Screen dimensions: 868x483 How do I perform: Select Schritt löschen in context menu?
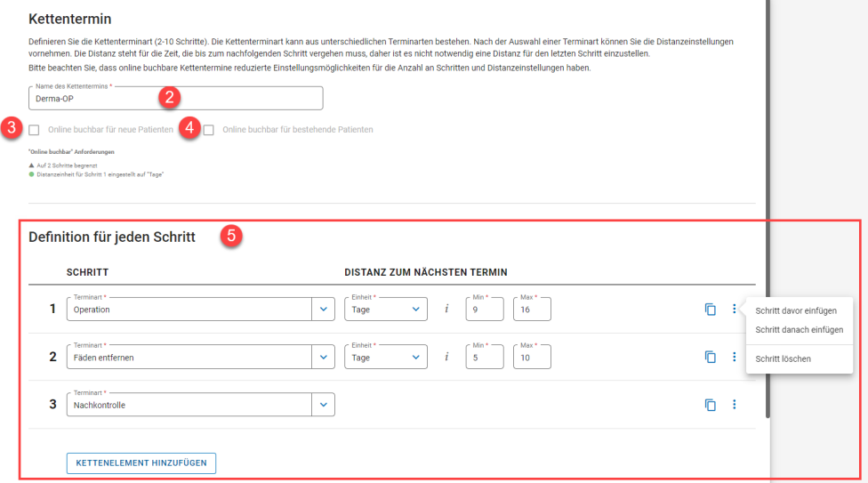783,359
